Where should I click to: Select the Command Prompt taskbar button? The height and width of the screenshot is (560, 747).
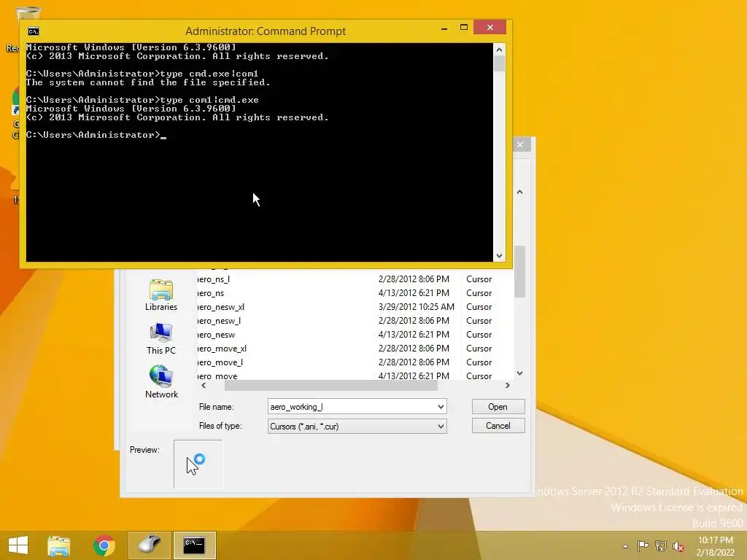pyautogui.click(x=194, y=545)
